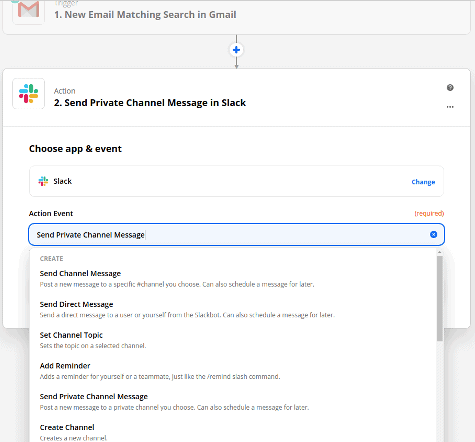Choose Send Direct Message option
475x442 pixels.
[233, 309]
